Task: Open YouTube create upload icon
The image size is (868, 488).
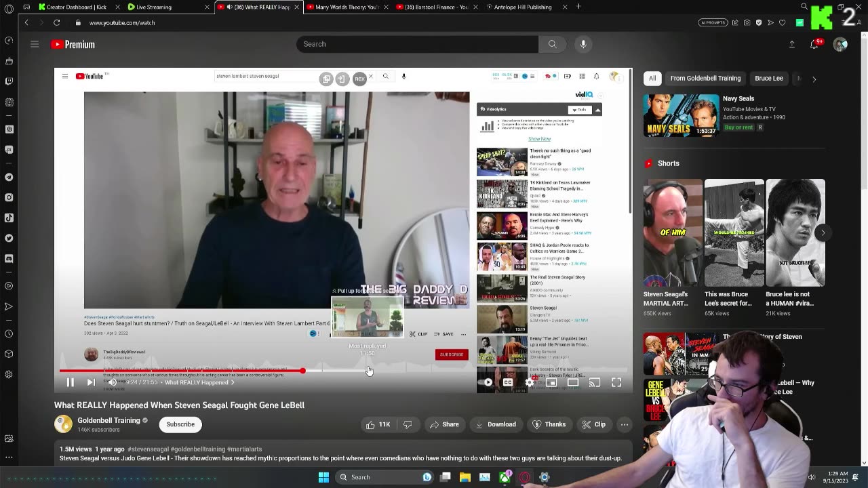Action: click(x=792, y=44)
